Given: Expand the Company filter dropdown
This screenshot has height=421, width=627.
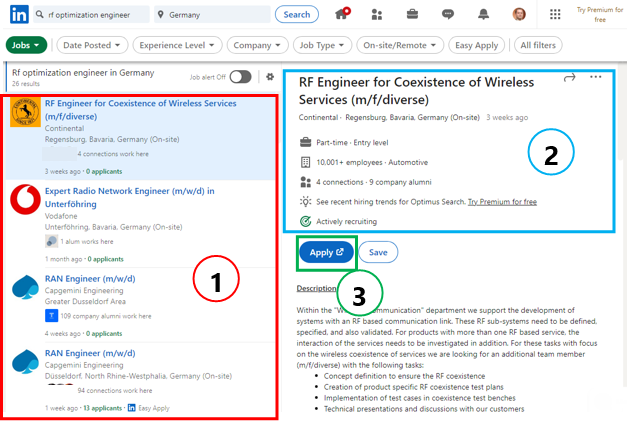Looking at the screenshot, I should (257, 45).
